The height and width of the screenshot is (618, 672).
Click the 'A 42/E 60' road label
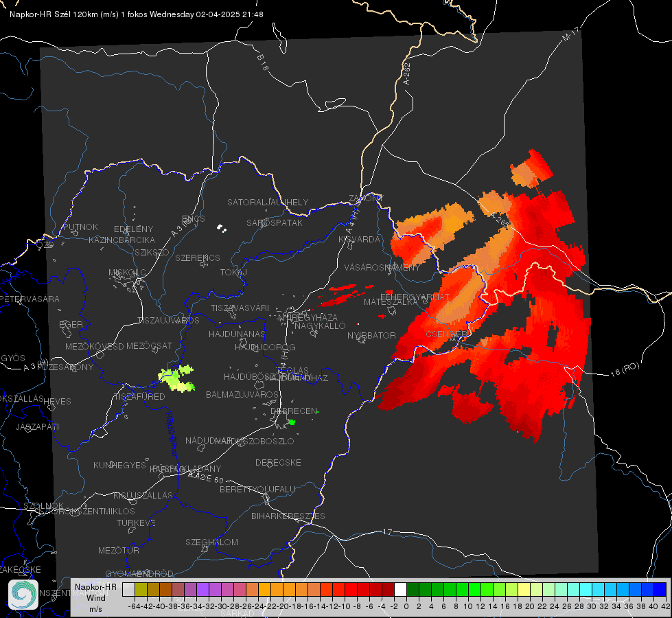[x=206, y=477]
